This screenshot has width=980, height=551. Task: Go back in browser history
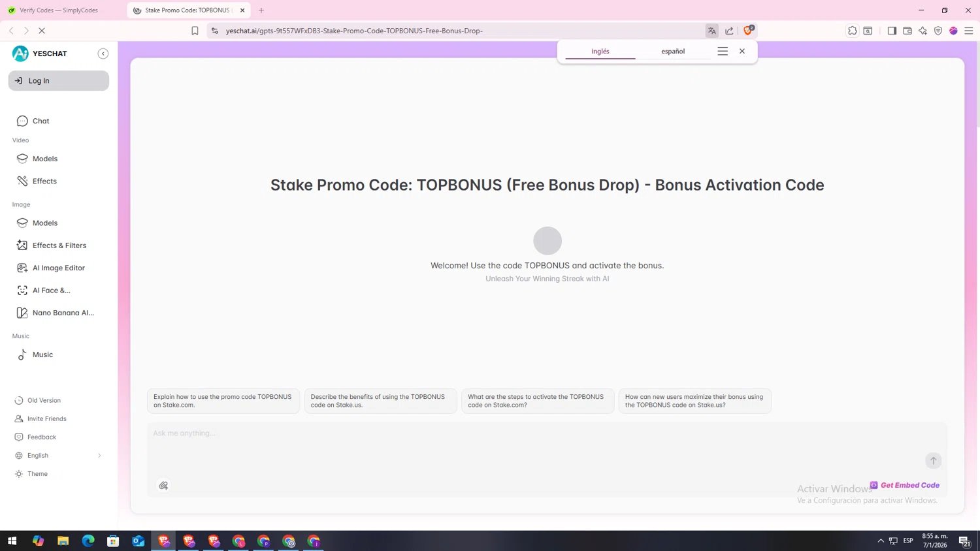(x=11, y=31)
